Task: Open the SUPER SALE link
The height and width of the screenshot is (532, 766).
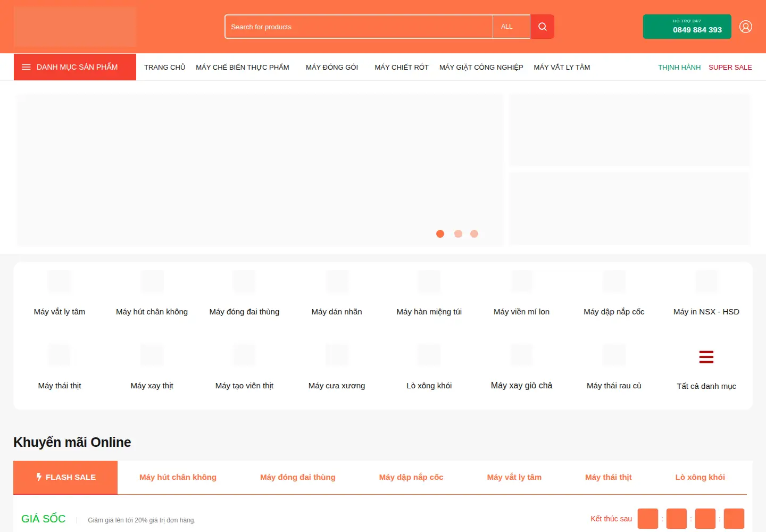Action: 730,67
